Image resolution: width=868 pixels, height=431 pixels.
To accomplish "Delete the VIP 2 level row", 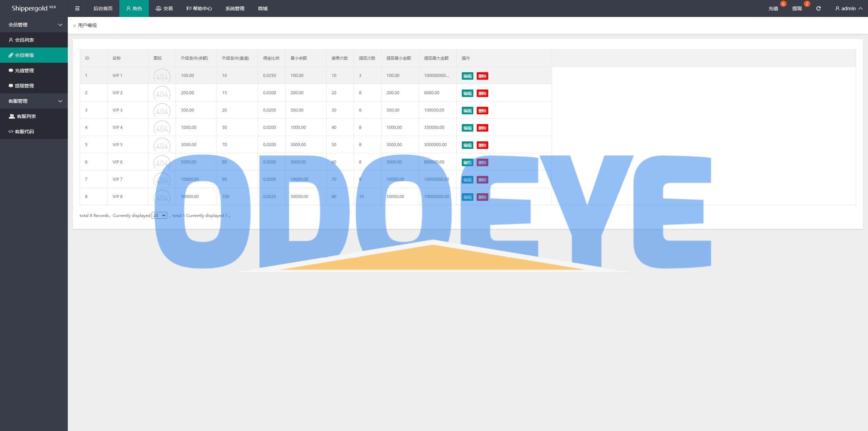I will click(x=482, y=93).
